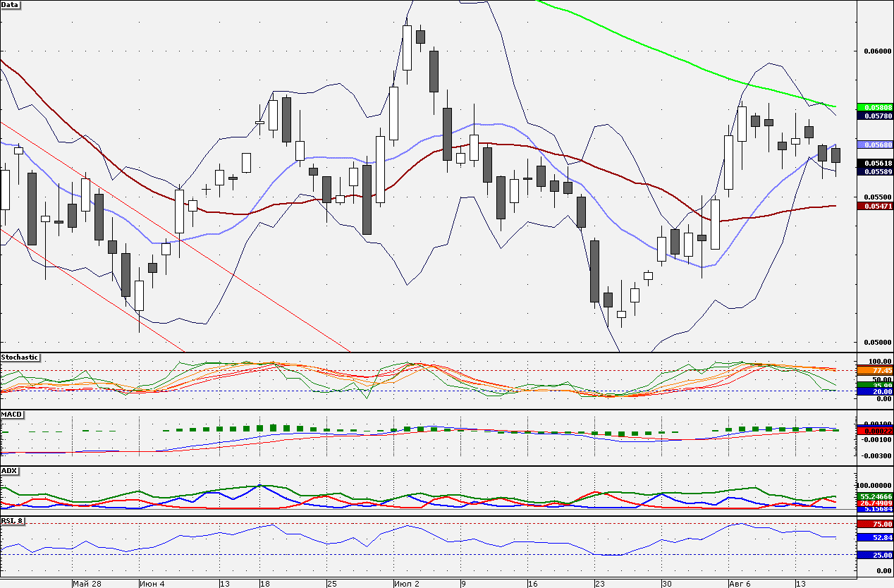Image resolution: width=894 pixels, height=588 pixels.
Task: Click the Июн 4 date label
Action: (152, 584)
